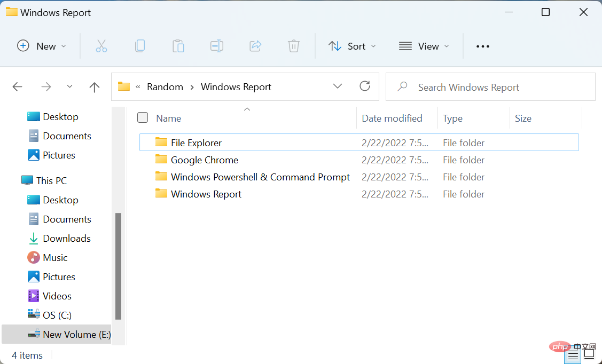The image size is (602, 364).
Task: Open the Random breadcrumb in the address bar
Action: (x=165, y=86)
